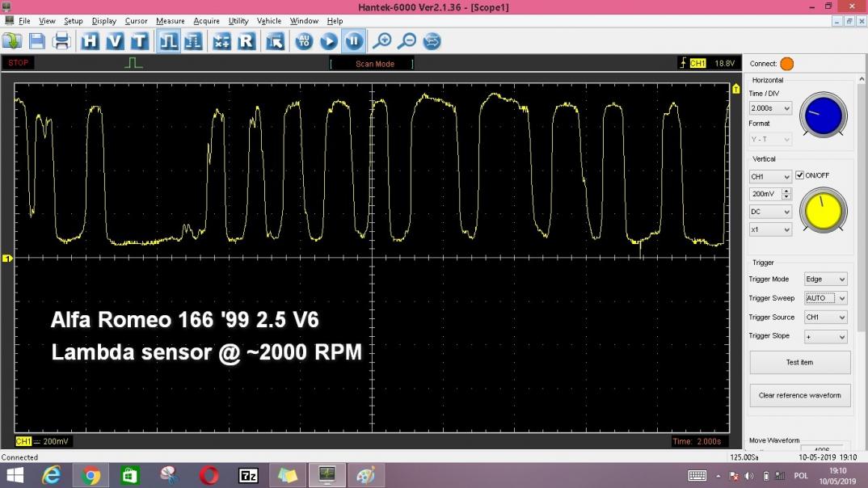Toggle the CH1 ON/OFF checkbox
The image size is (868, 488).
799,175
